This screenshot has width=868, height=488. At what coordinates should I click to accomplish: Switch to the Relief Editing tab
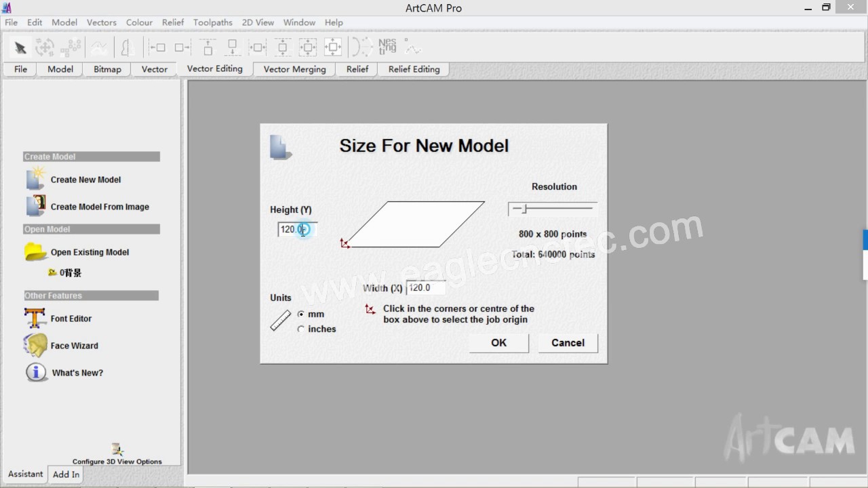(x=414, y=69)
